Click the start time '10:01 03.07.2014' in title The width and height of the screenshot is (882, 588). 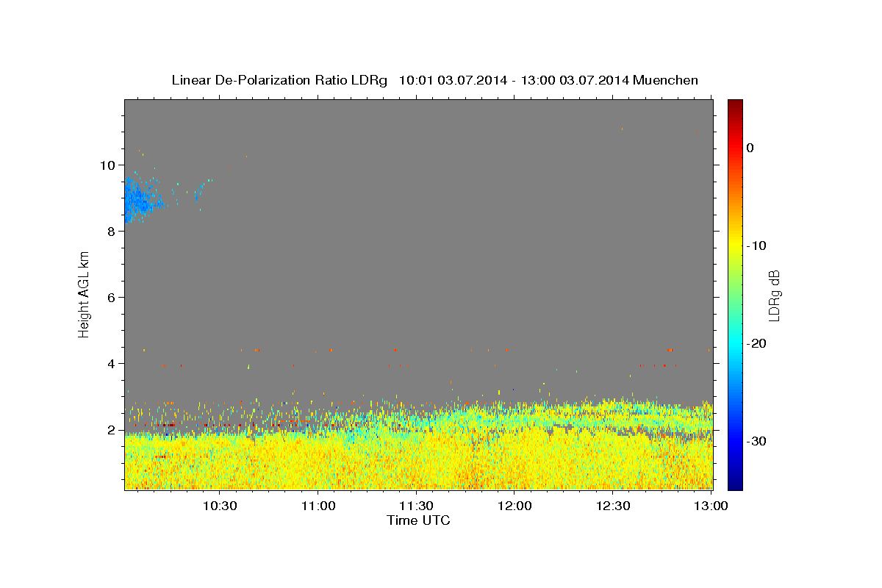pyautogui.click(x=452, y=80)
